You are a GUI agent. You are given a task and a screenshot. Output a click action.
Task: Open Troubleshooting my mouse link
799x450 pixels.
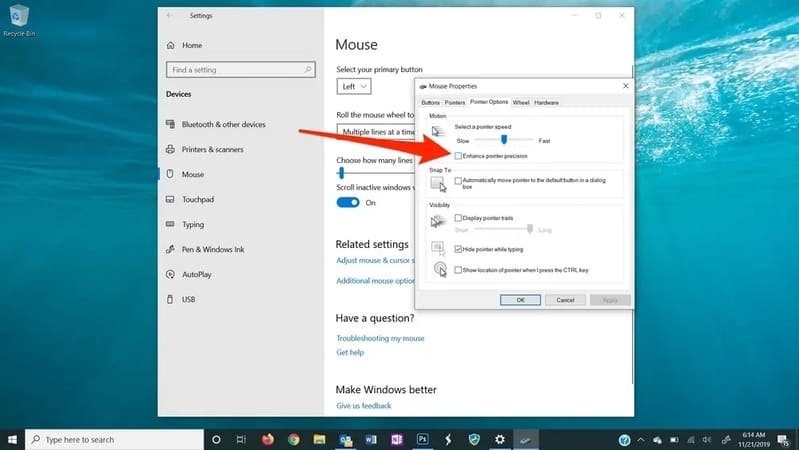380,338
